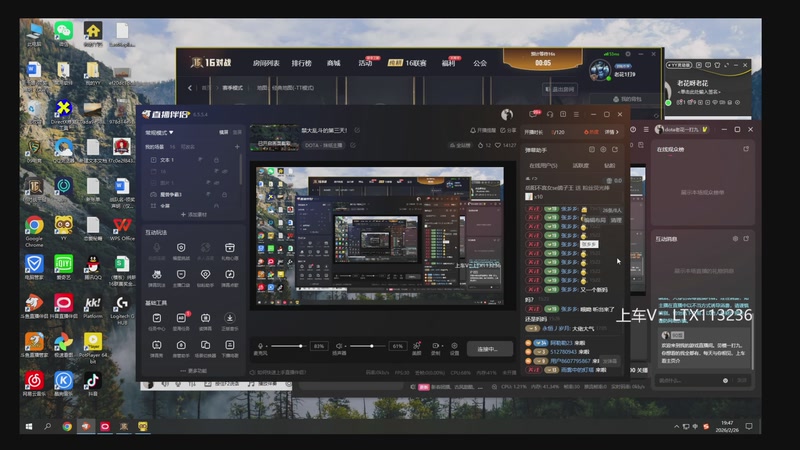Viewport: 800px width, 450px height.
Task: Toggle visibility of the 文本 1 source
Action: [200, 160]
